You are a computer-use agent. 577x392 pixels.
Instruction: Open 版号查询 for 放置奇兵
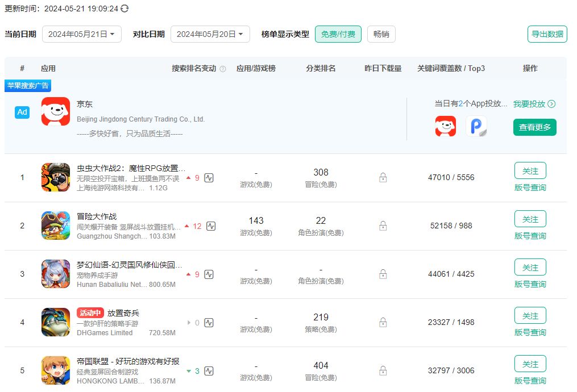[x=530, y=332]
